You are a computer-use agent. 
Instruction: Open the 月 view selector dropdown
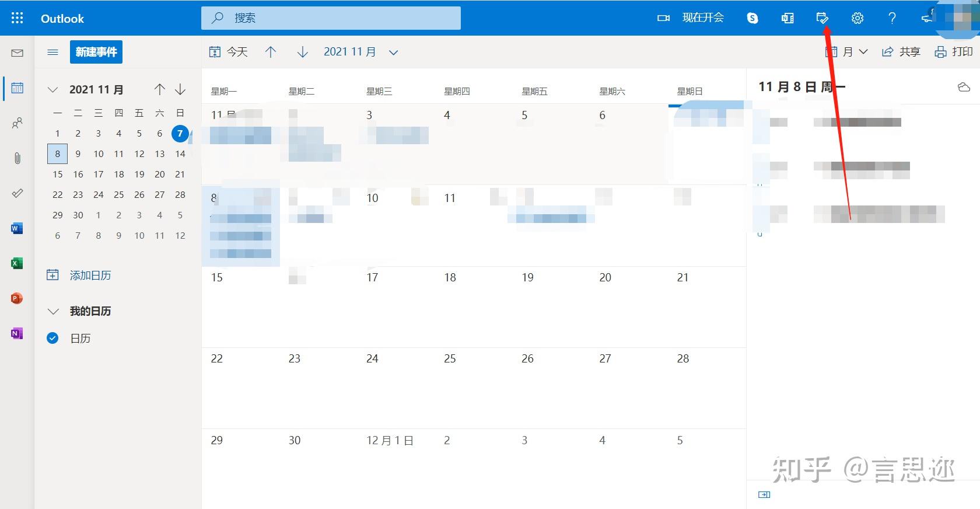[847, 52]
